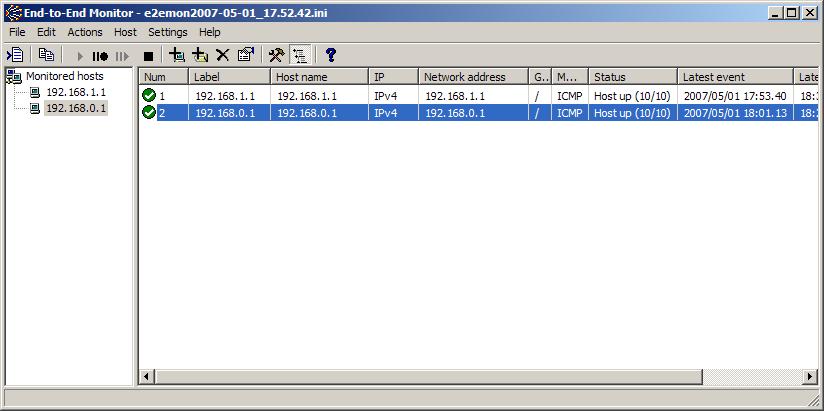Sort by the Host name column header

pos(320,77)
